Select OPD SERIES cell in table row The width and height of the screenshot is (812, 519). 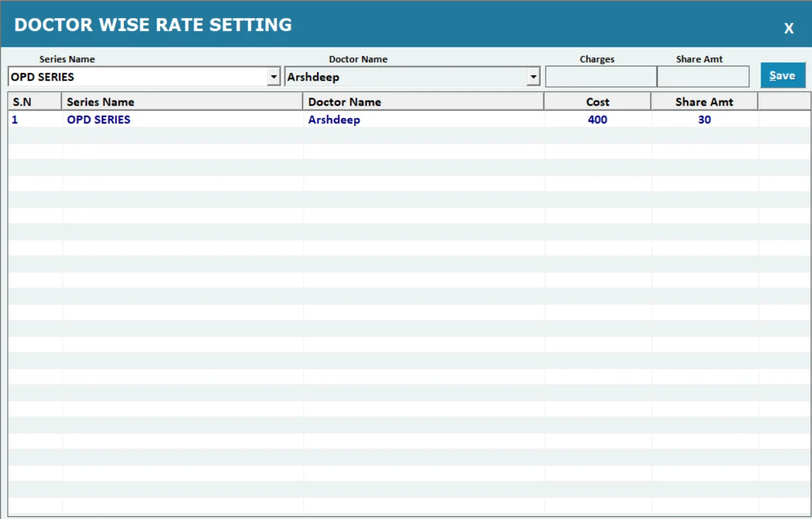click(182, 120)
